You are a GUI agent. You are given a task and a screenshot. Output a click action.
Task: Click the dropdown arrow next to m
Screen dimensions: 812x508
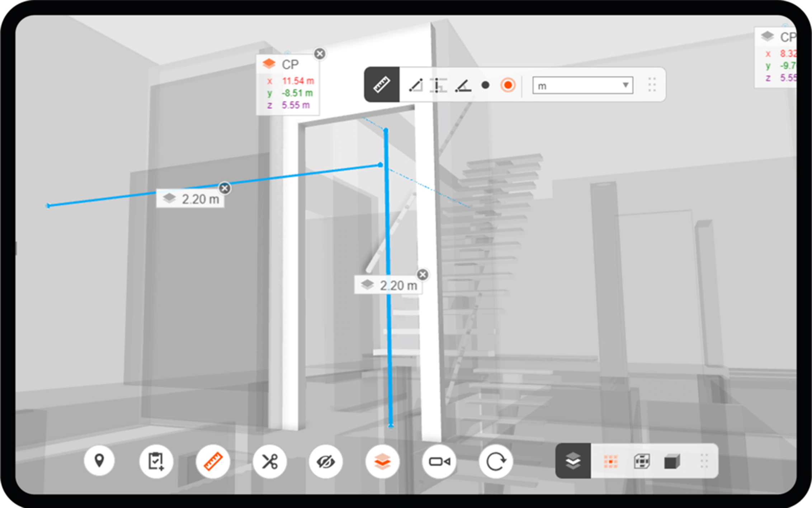pos(625,85)
